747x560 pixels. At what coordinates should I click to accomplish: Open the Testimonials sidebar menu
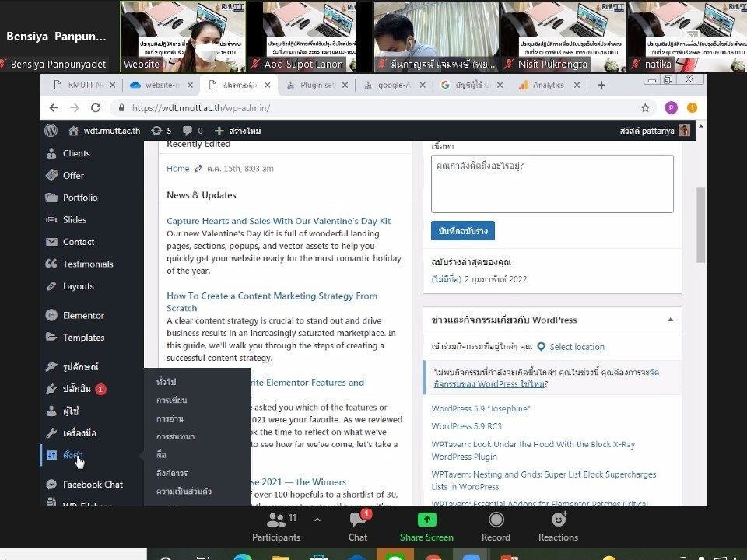(88, 264)
